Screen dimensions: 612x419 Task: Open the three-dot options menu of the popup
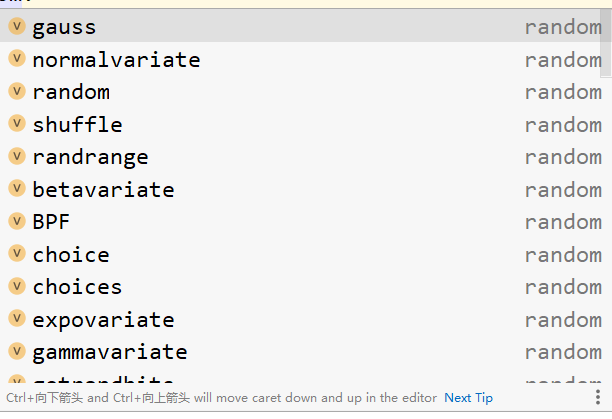click(x=598, y=397)
